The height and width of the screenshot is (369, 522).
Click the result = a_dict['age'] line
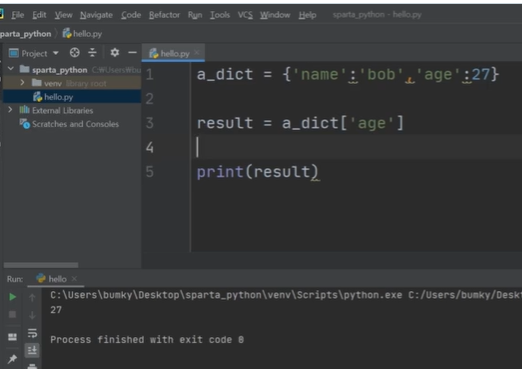(x=300, y=123)
